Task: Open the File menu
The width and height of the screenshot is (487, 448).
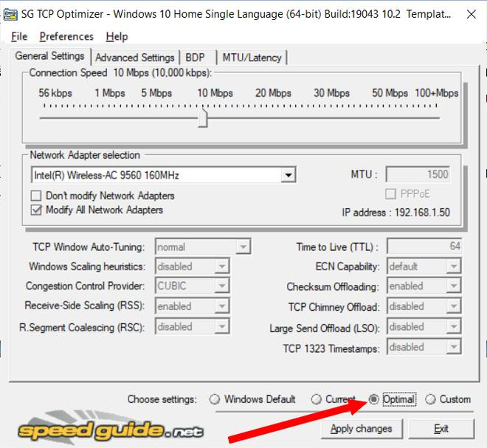Action: [x=19, y=36]
